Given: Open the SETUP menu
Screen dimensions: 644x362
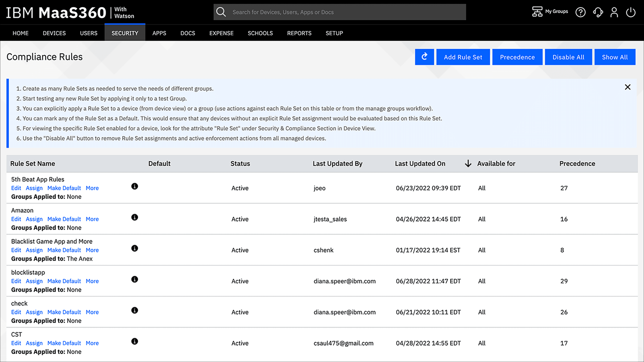Looking at the screenshot, I should pyautogui.click(x=334, y=33).
